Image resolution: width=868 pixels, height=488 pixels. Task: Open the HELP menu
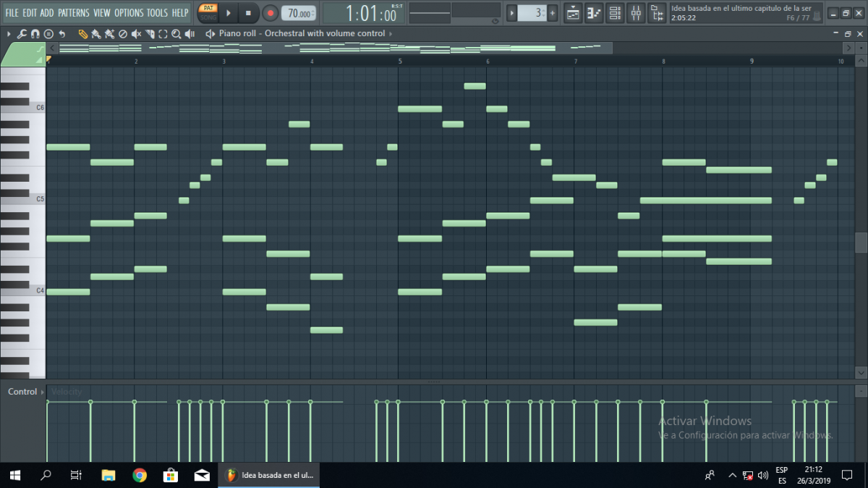(180, 13)
